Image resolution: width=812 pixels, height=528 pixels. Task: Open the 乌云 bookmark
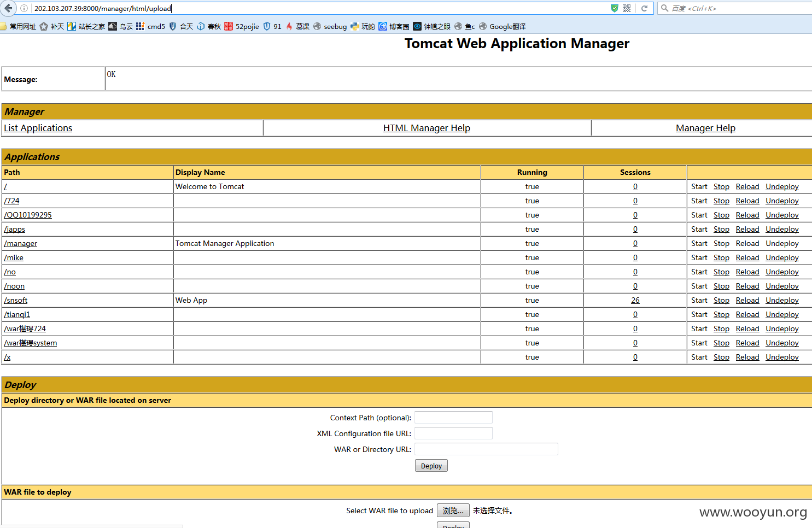(x=120, y=26)
